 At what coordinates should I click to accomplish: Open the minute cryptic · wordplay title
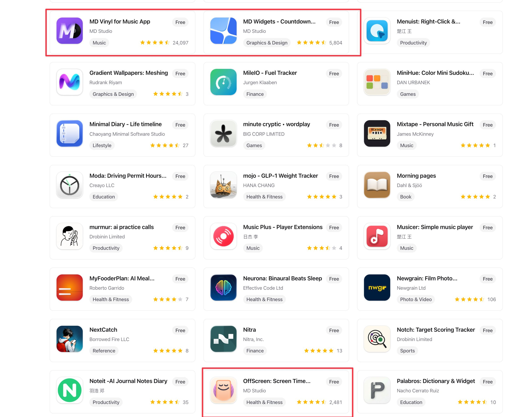(x=277, y=124)
